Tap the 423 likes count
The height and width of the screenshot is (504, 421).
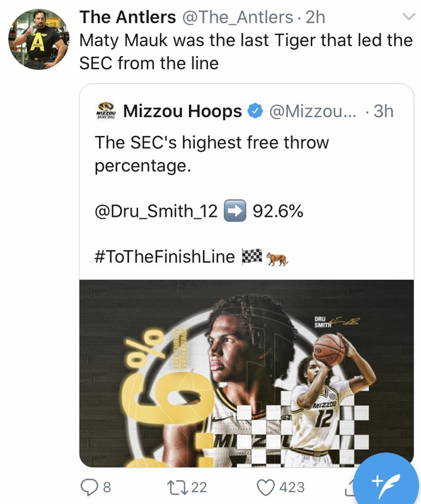pyautogui.click(x=292, y=487)
